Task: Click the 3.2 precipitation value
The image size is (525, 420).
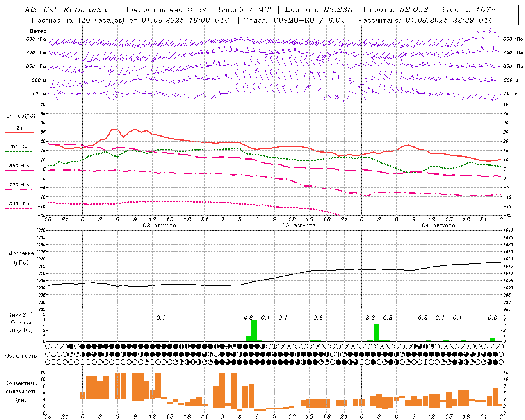Action: [x=370, y=317]
